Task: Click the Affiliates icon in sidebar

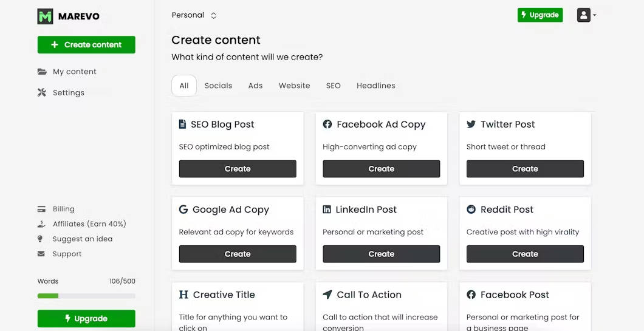Action: click(41, 224)
